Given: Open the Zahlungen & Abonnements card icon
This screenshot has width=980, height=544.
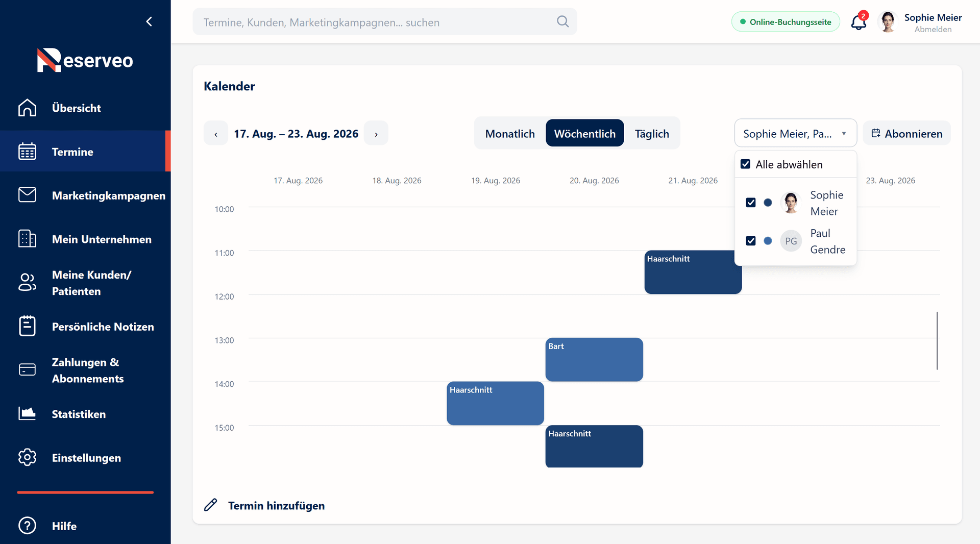Looking at the screenshot, I should (x=27, y=369).
